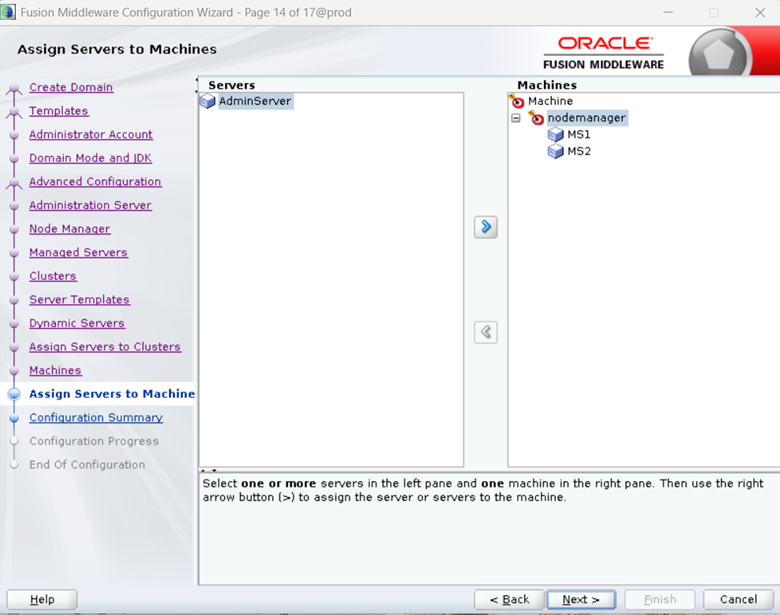Go to Advanced Configuration step
The height and width of the screenshot is (615, 780).
click(95, 182)
